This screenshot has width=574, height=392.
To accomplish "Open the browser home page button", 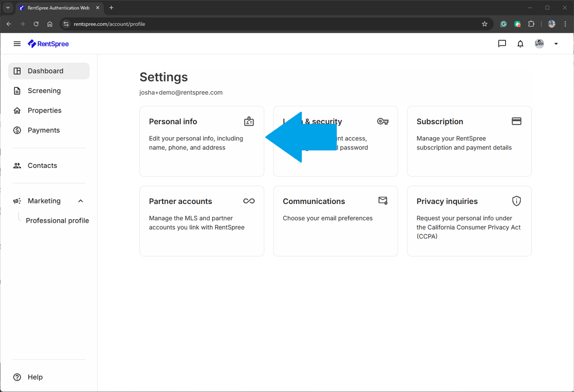I will [50, 24].
